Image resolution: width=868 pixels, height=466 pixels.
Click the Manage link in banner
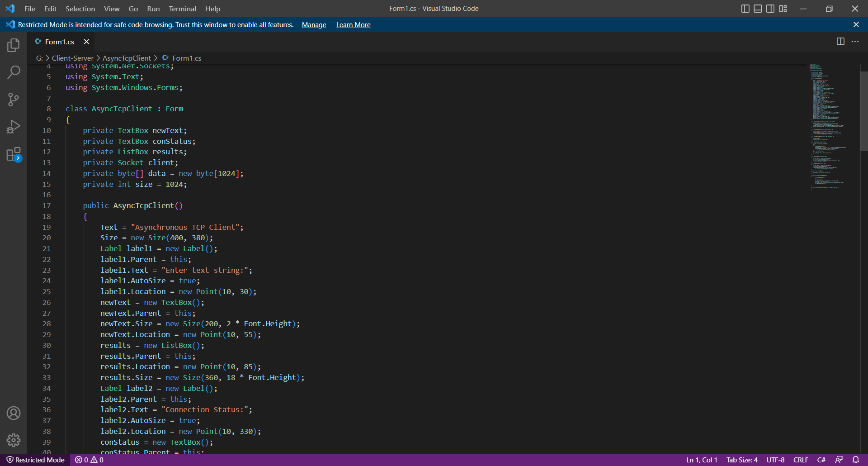point(314,25)
